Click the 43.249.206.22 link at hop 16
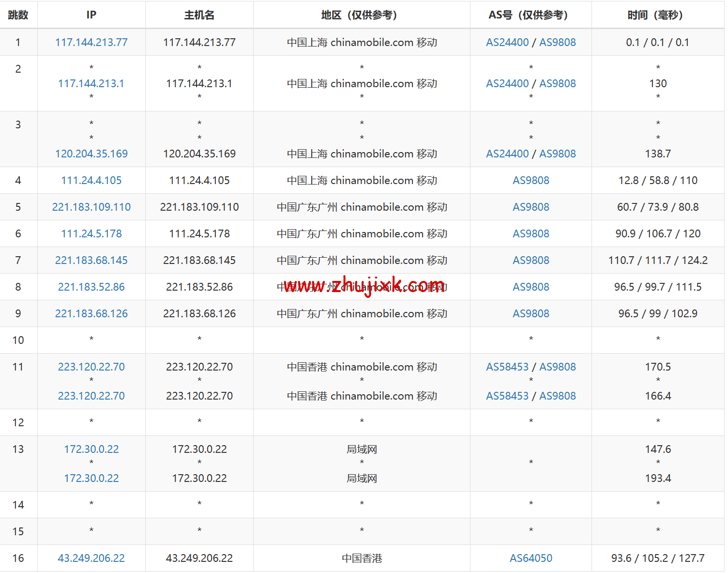 click(x=91, y=558)
